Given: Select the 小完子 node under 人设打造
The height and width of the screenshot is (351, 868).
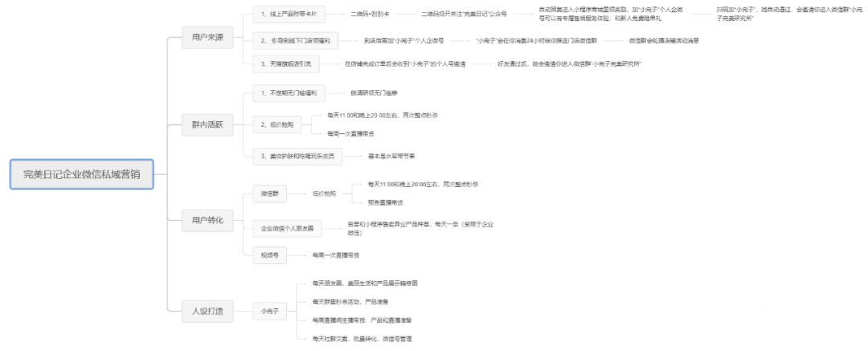Looking at the screenshot, I should (269, 309).
